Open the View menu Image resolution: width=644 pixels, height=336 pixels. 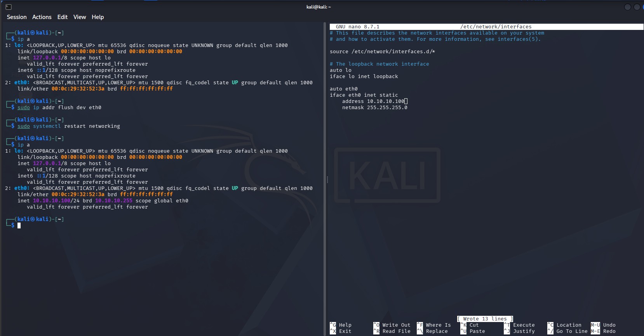(80, 17)
